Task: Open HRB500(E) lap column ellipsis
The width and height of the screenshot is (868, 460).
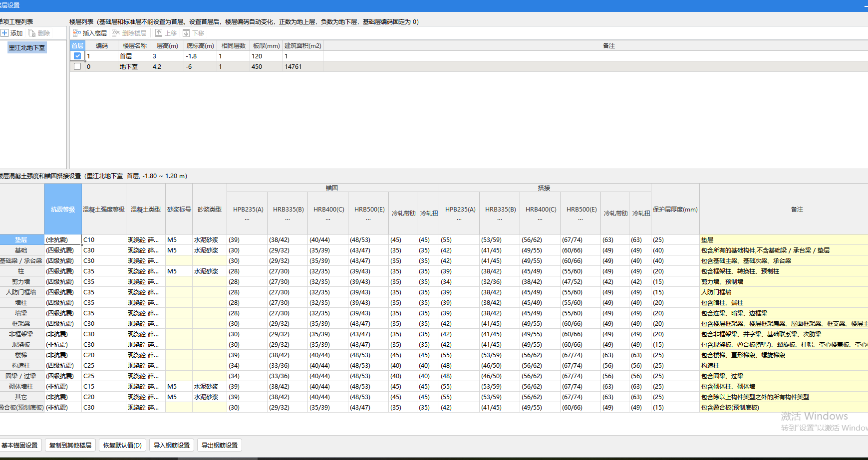Action: (580, 219)
